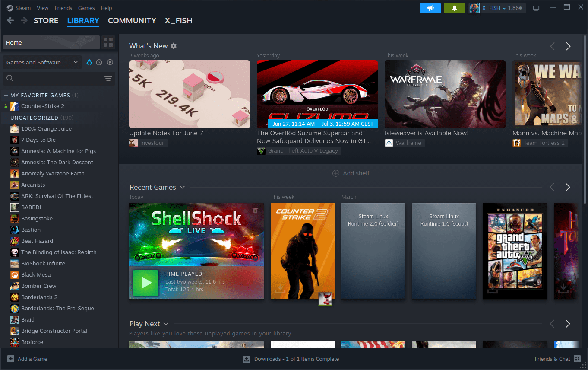Click the forward navigation arrow
The height and width of the screenshot is (370, 588).
tap(24, 21)
